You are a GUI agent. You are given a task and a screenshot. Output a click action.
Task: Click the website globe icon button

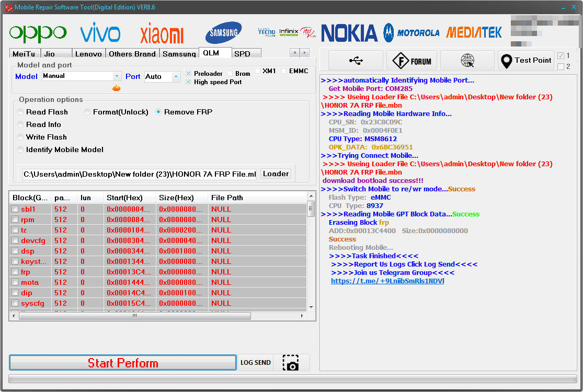coord(467,60)
